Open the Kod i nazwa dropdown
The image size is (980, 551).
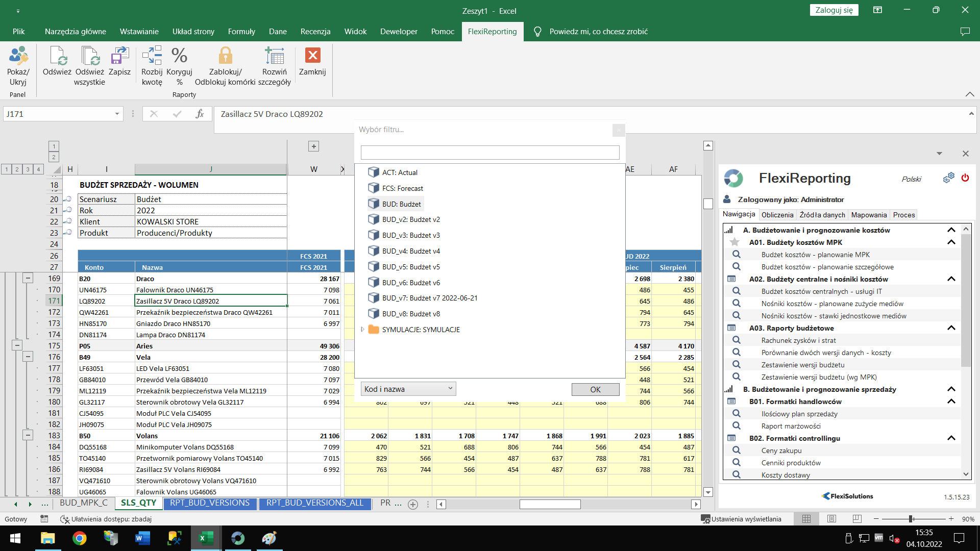[408, 389]
